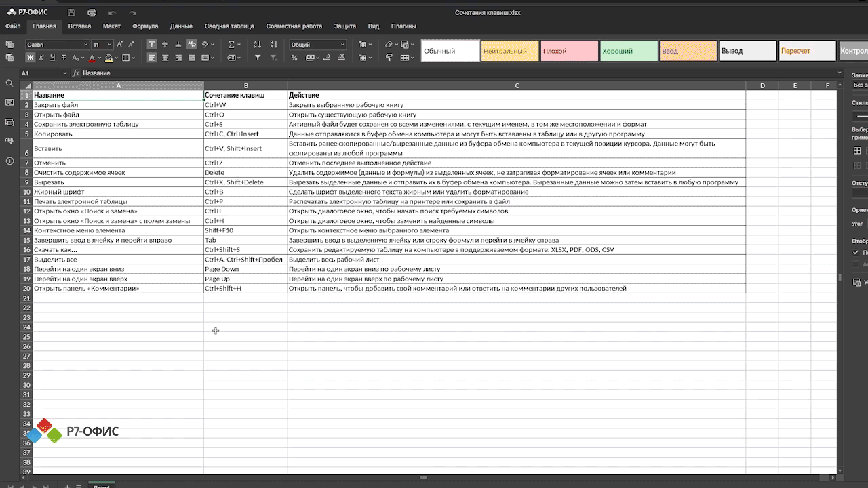Apply Нейтральный cell style

pos(510,51)
